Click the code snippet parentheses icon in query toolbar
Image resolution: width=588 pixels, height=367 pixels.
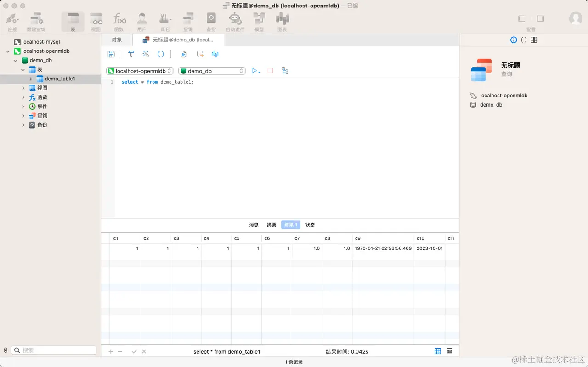pos(161,54)
